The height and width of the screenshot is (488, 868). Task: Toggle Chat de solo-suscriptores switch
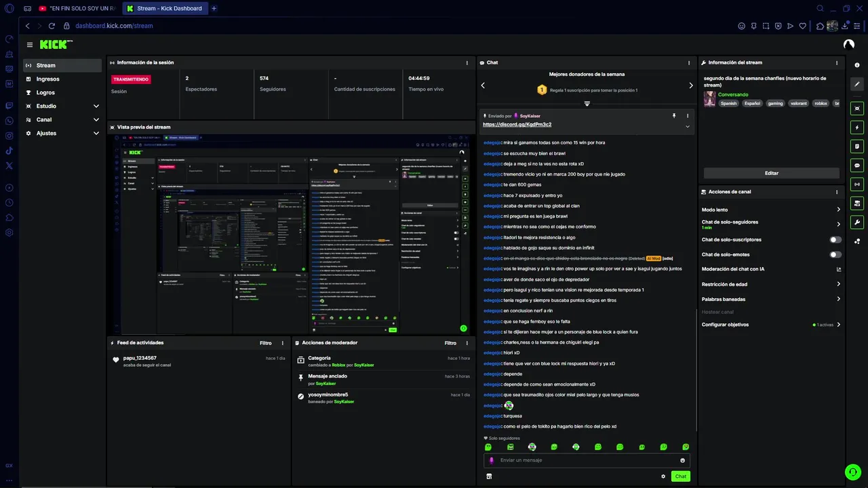coord(835,240)
